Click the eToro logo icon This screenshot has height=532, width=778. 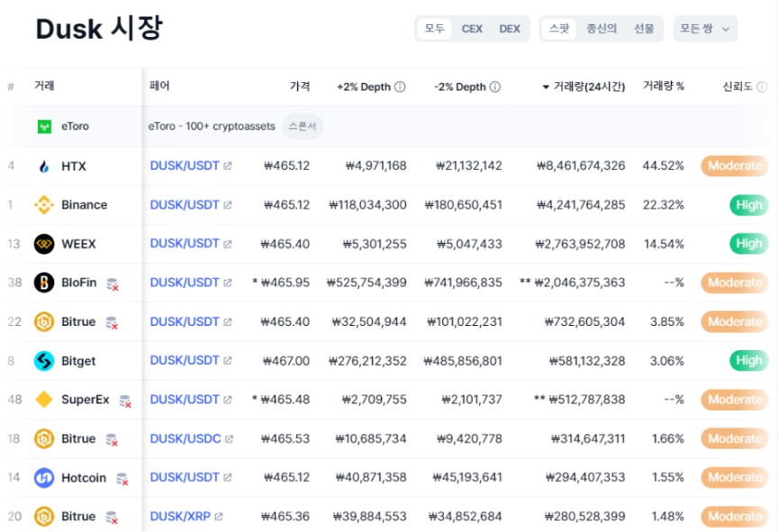(44, 126)
